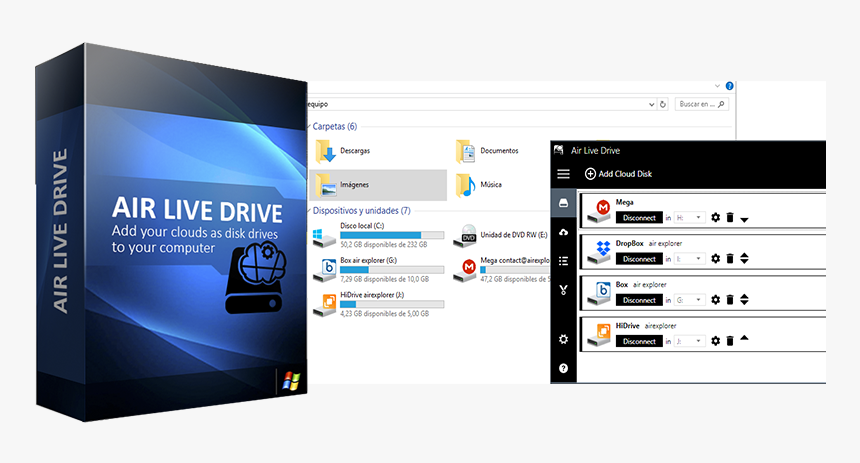Screen dimensions: 860x463
Task: Refresh the Explorer address bar
Action: point(663,104)
